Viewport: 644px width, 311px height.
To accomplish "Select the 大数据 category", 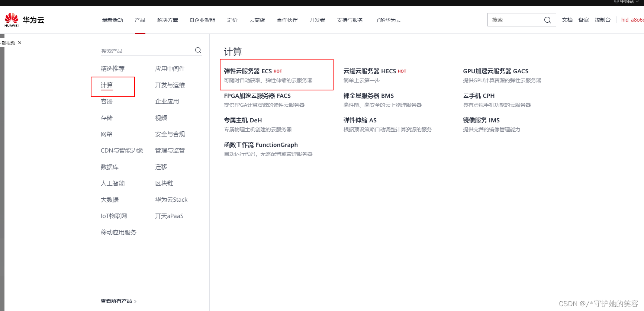I will coord(110,199).
